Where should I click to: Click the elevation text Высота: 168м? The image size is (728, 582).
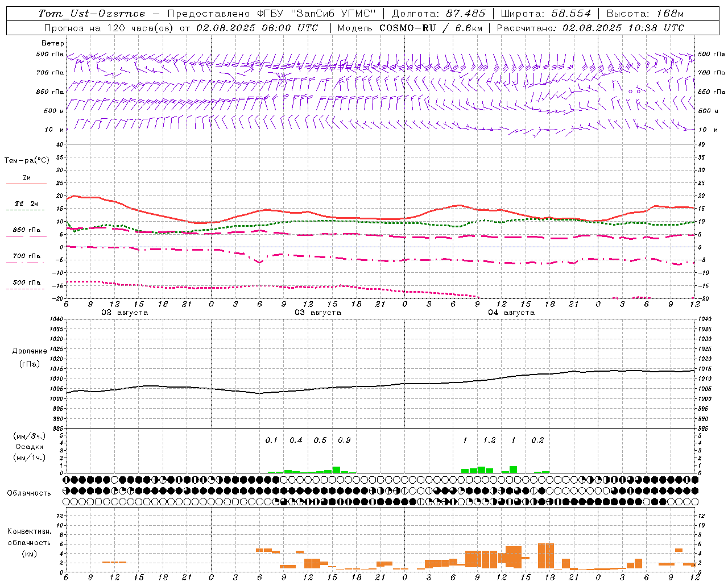[645, 14]
